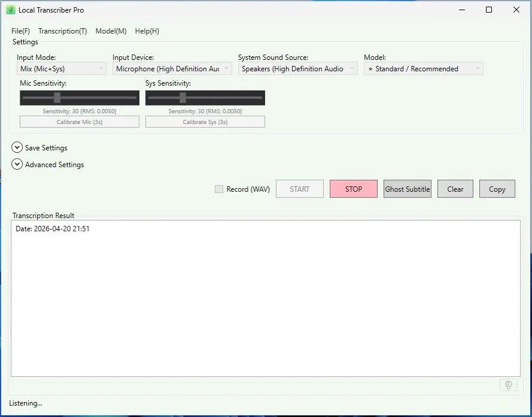Open the Transcription(T) menu

62,31
